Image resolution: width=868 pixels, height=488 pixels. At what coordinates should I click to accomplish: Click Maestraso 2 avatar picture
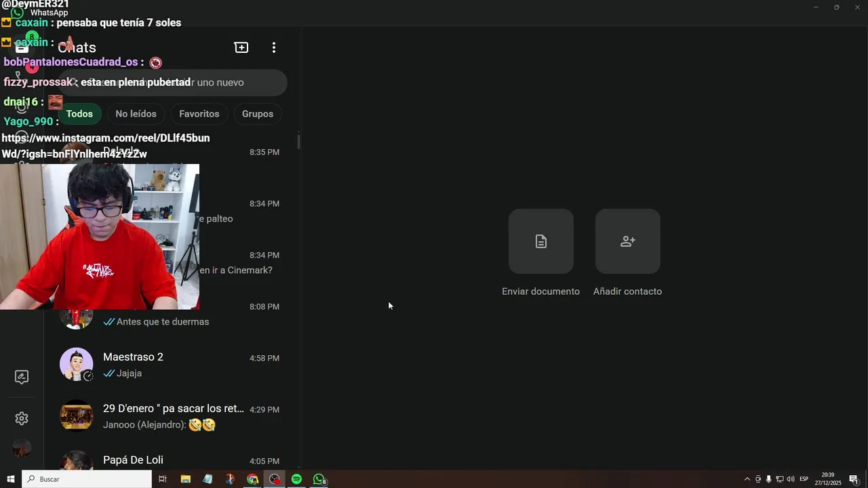[77, 365]
